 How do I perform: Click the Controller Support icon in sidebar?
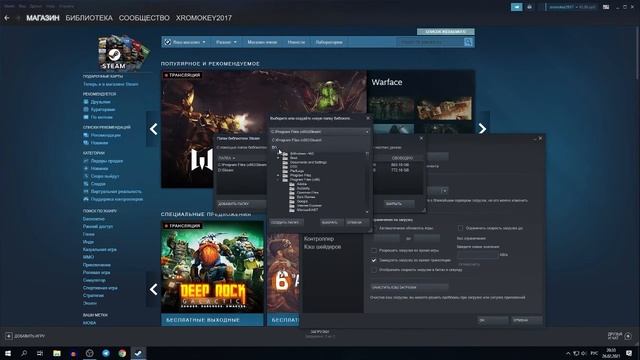click(x=86, y=199)
